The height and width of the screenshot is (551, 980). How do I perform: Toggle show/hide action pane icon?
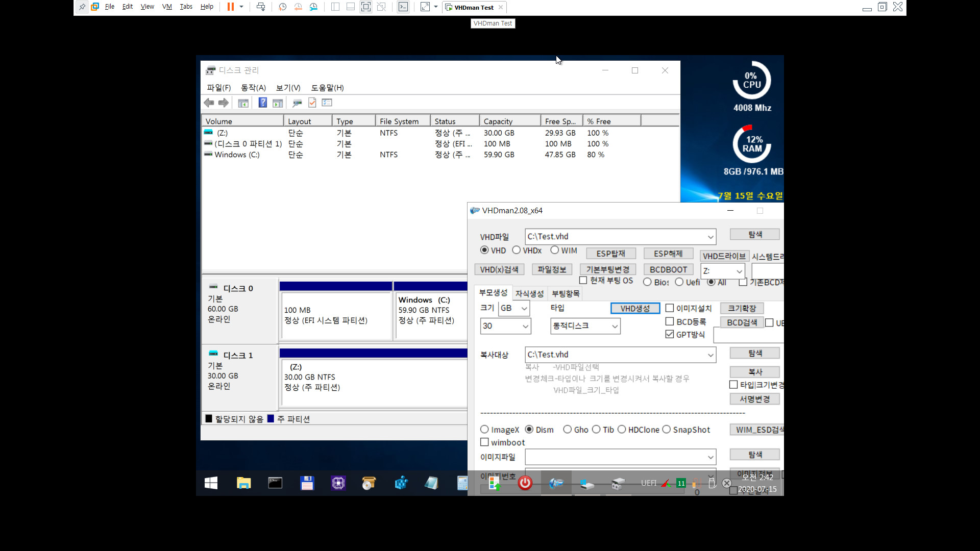[x=278, y=103]
